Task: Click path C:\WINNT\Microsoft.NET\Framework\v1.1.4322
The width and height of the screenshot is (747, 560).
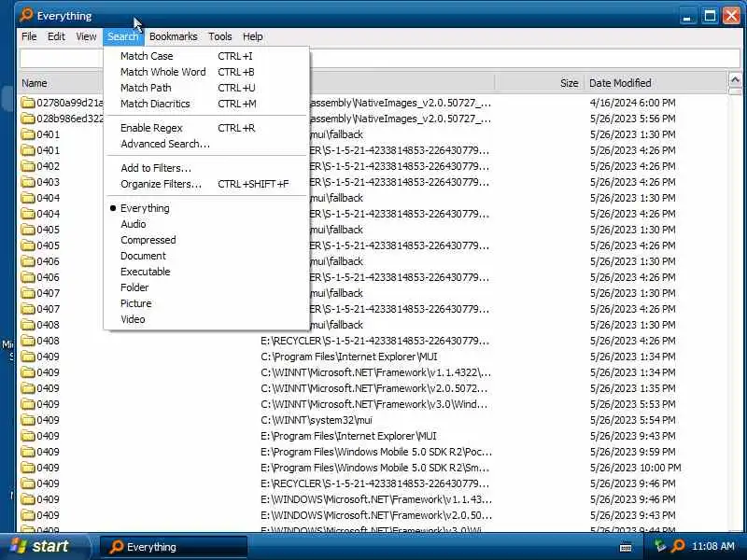Action: (x=376, y=372)
